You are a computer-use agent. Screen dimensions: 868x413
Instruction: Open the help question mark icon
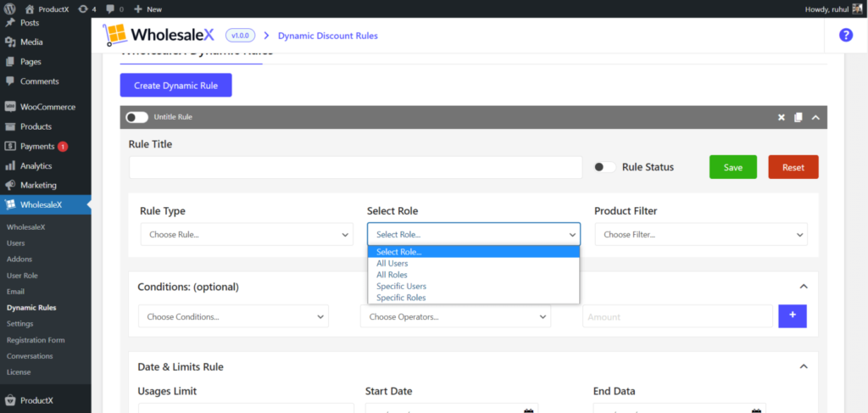(x=846, y=35)
